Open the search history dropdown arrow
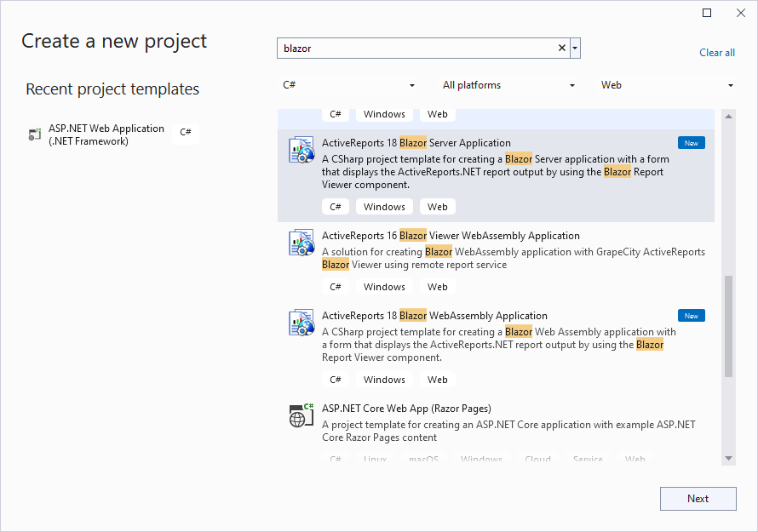This screenshot has width=758, height=532. point(575,48)
